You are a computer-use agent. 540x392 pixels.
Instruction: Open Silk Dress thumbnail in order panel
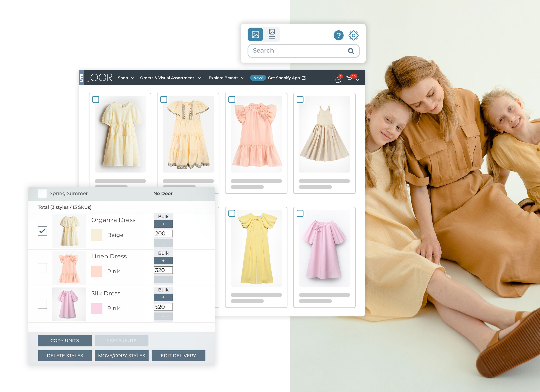pos(69,304)
